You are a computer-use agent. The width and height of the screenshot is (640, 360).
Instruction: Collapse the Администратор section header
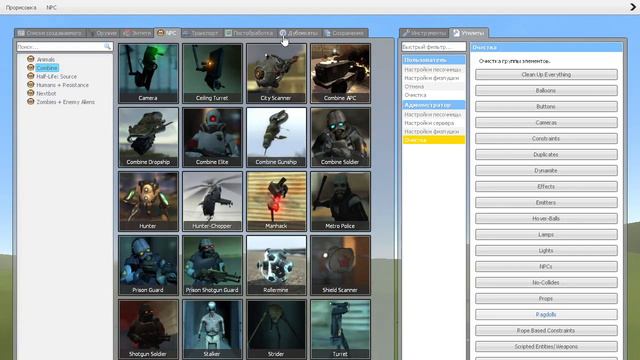point(433,105)
